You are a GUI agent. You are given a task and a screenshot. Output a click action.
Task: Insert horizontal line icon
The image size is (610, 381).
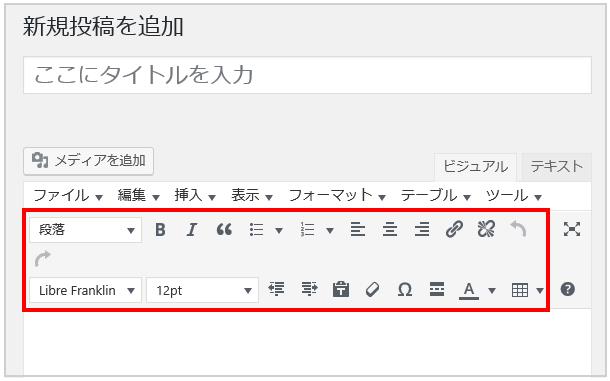[437, 290]
